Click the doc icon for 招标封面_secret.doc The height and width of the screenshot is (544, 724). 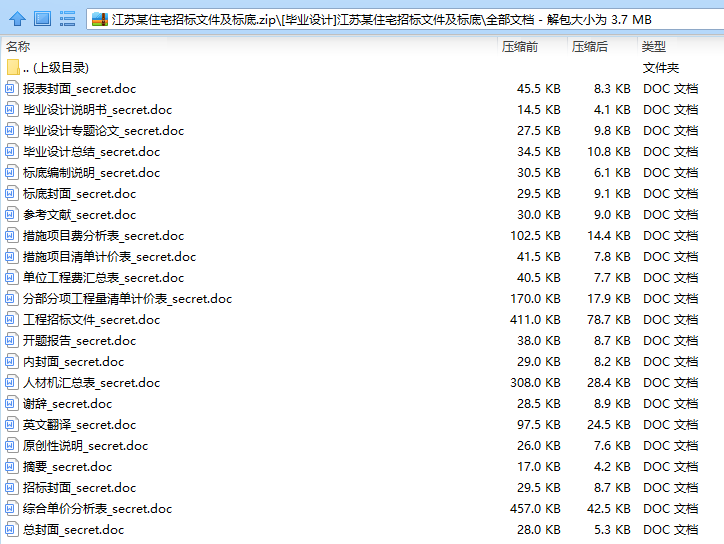(x=12, y=488)
